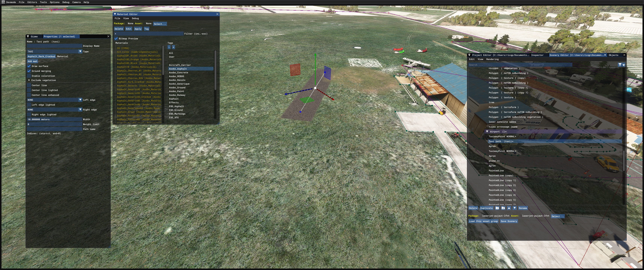Select 'piste rc' in scenery list
The width and height of the screenshot is (644, 270).
tap(494, 161)
